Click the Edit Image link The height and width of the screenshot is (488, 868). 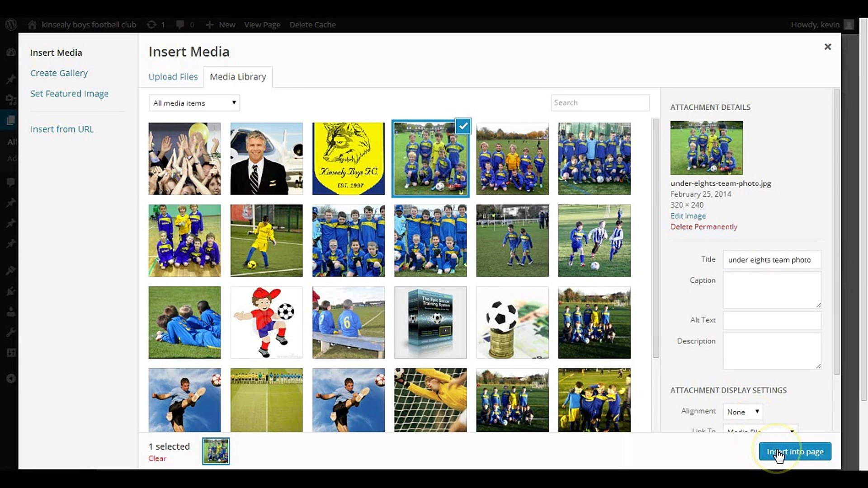pos(688,216)
